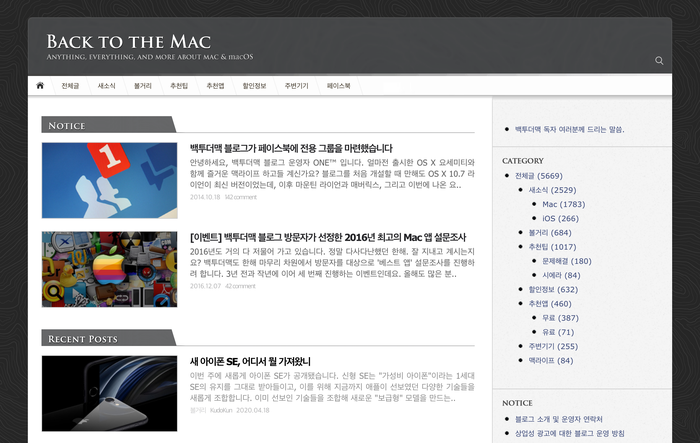Click the 142 comment count link
This screenshot has width=700, height=443.
click(241, 197)
